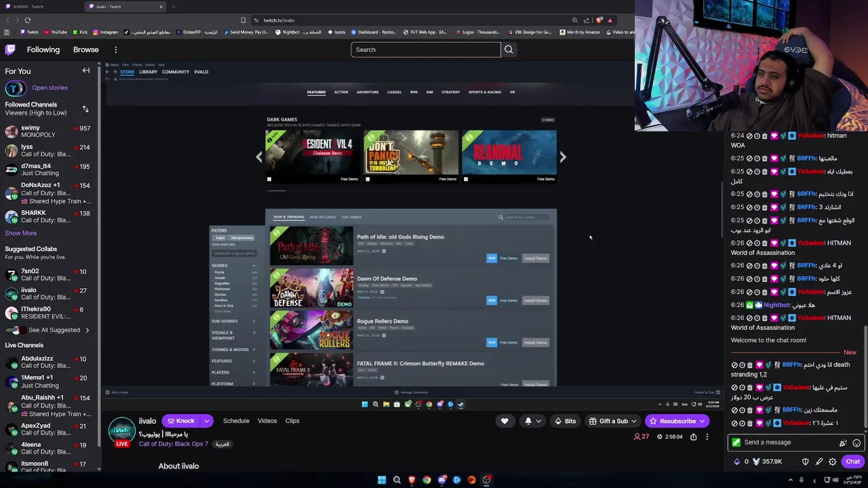Click the Windows Start button

[x=382, y=480]
